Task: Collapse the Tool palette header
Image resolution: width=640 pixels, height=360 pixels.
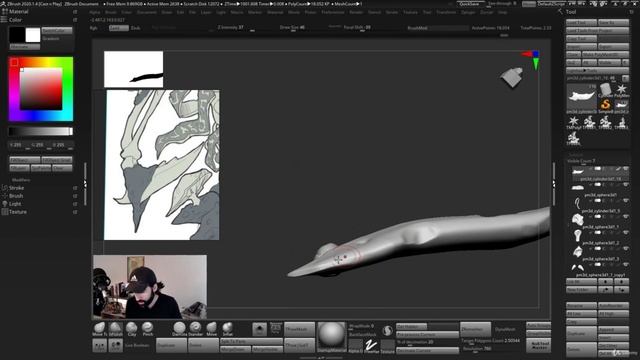Action: [x=571, y=12]
